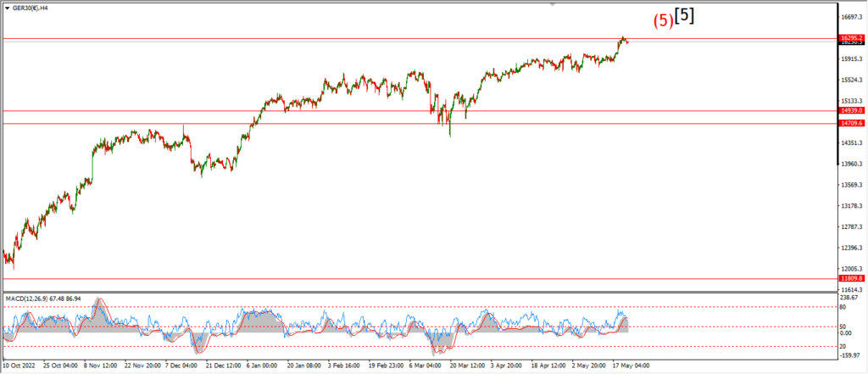Screen dimensions: 868x374
Task: Click the 8 Nov 12:00 date label
Action: coord(101,366)
